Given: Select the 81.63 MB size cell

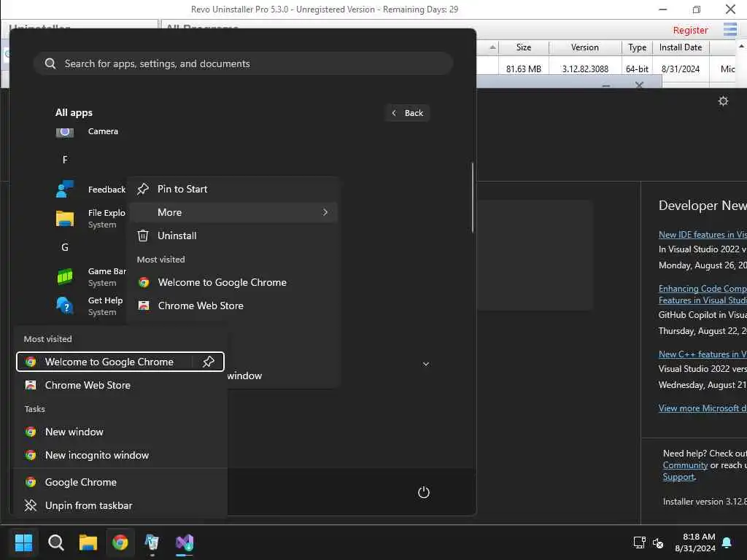Looking at the screenshot, I should point(524,69).
